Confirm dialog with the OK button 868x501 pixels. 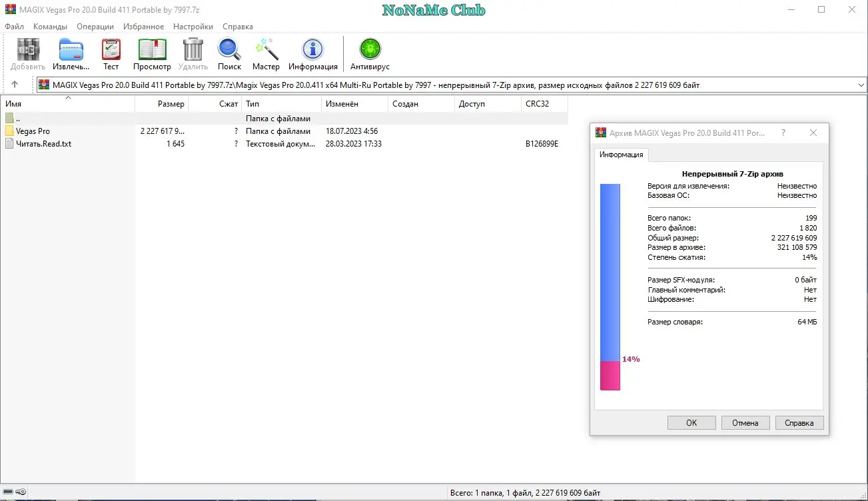coord(691,423)
